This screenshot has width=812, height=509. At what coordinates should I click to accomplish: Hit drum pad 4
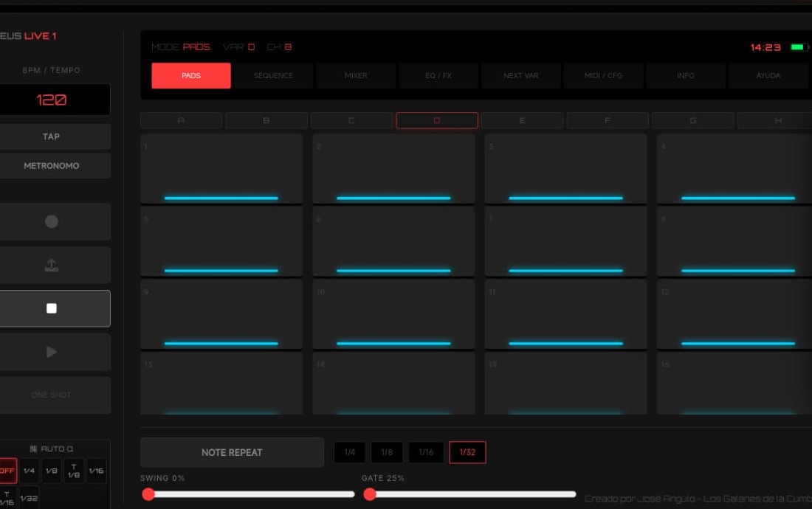pos(734,169)
